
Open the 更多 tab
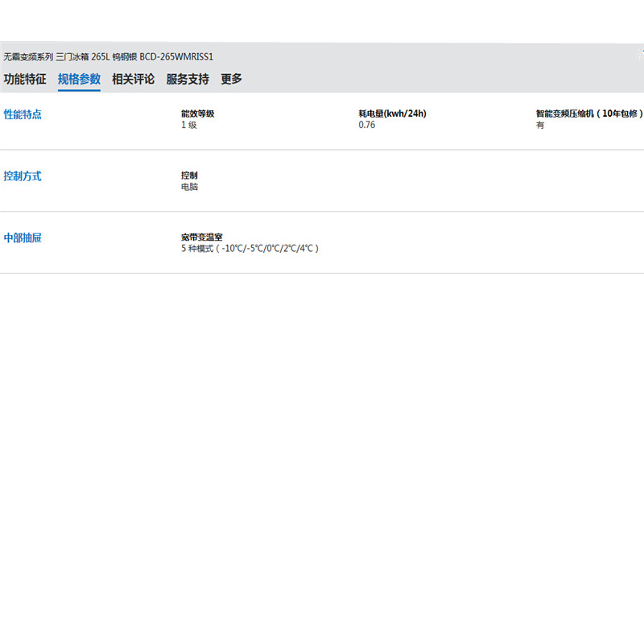point(231,79)
